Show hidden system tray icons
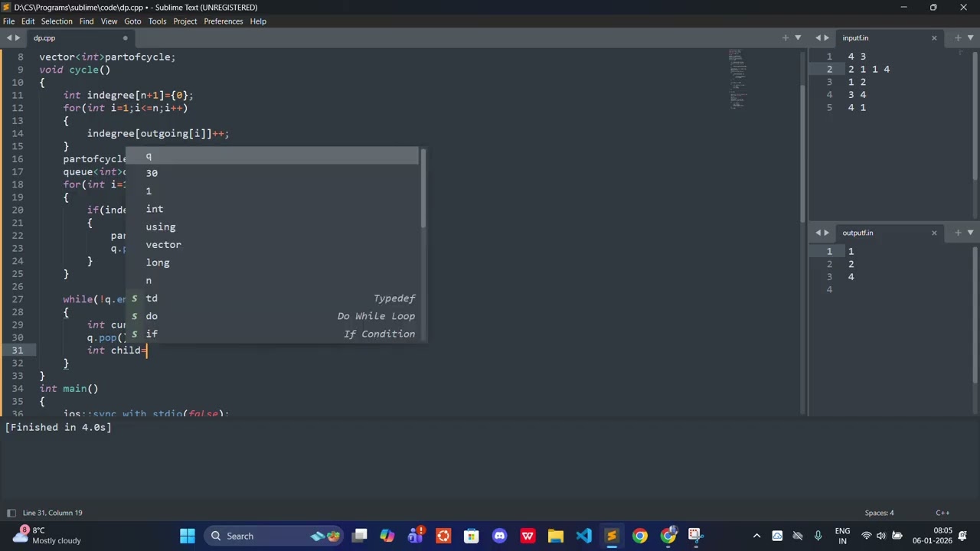Screen dimensions: 980x551 [756, 536]
